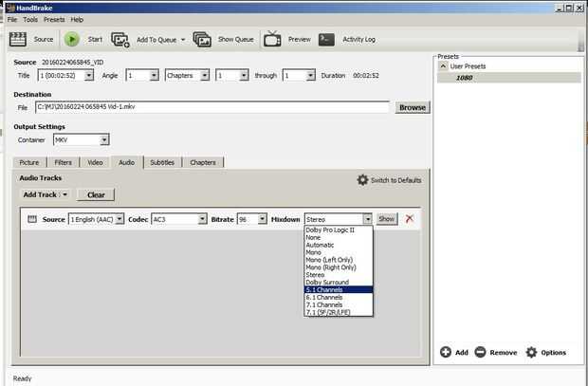Click the Switch to Defaults link text
Viewport: 588px width, 386px height.
coord(396,180)
